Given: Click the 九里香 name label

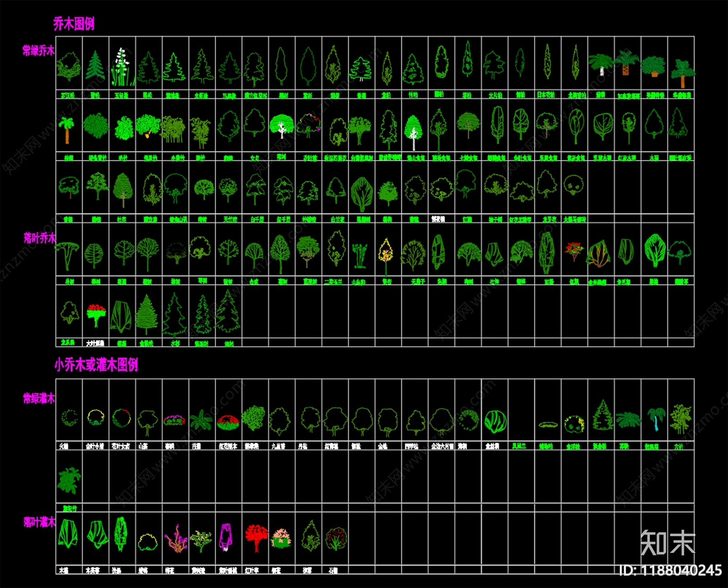Looking at the screenshot, I should (278, 446).
